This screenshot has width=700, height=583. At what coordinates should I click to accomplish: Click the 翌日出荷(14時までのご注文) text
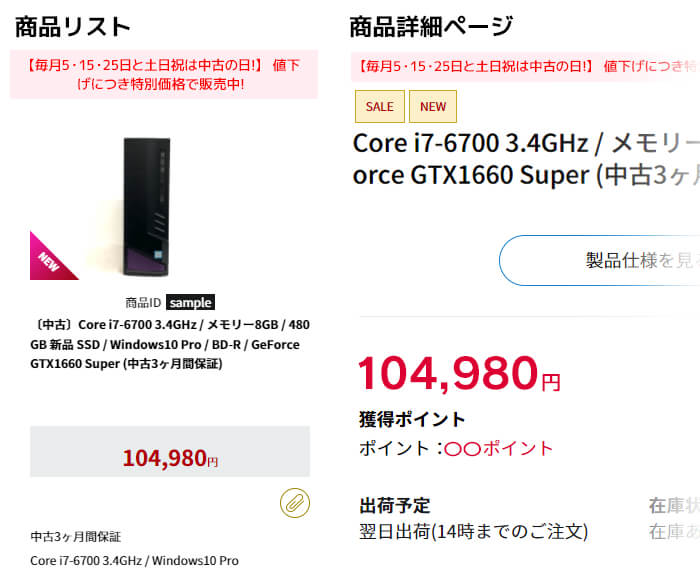tap(473, 531)
